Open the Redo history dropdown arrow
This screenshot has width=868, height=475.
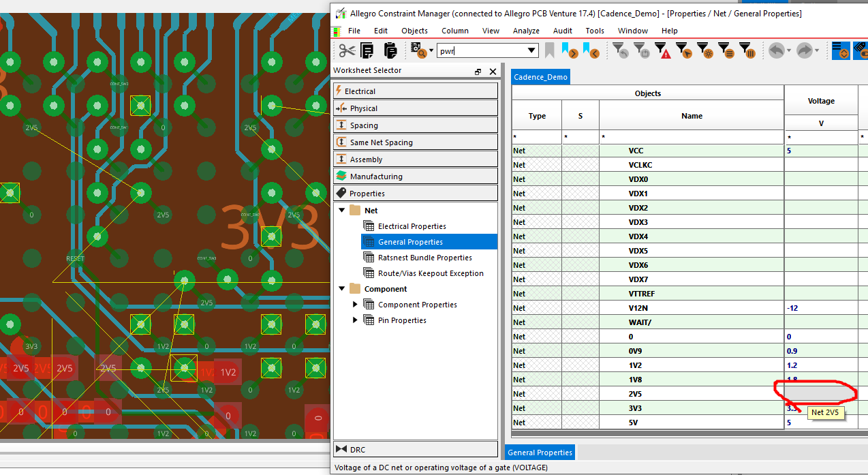pyautogui.click(x=818, y=50)
